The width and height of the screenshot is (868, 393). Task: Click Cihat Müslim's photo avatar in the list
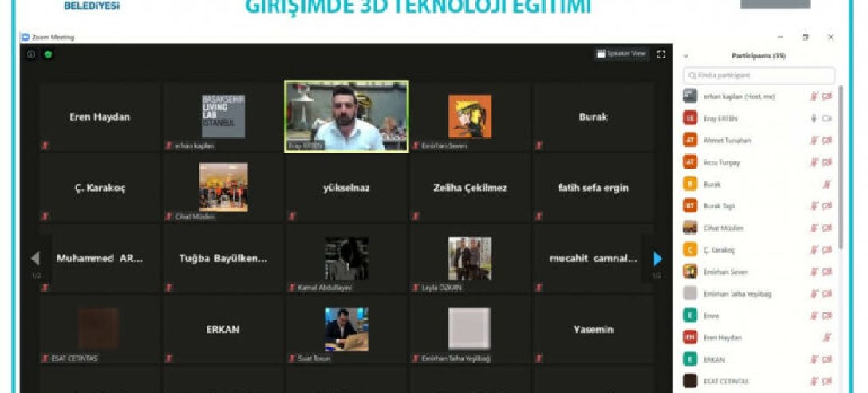(x=690, y=228)
